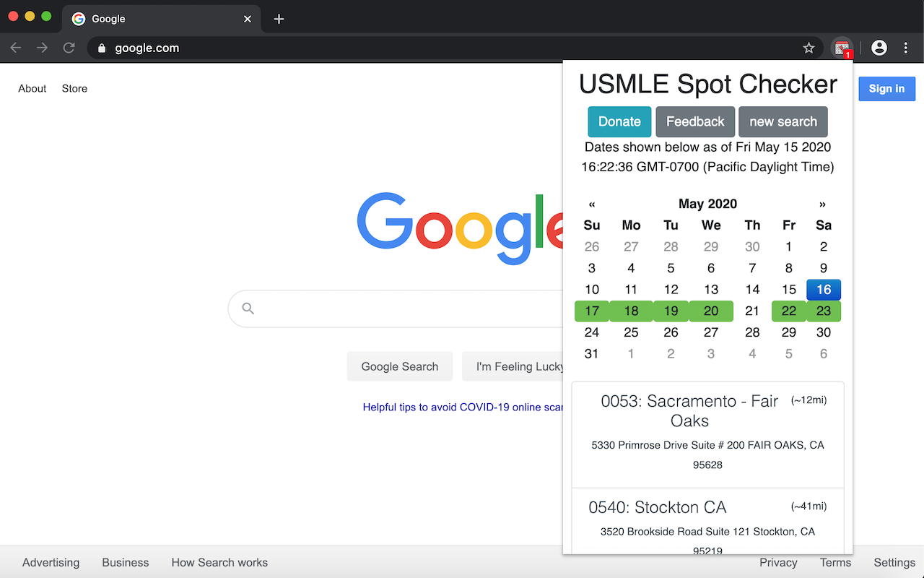This screenshot has height=578, width=924.
Task: Click the Donate button
Action: pos(619,122)
